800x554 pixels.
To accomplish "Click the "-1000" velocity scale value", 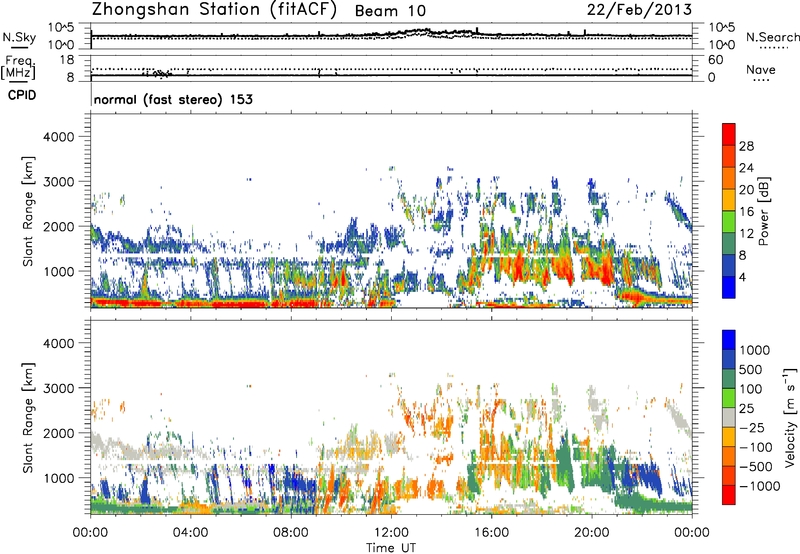I will point(759,486).
